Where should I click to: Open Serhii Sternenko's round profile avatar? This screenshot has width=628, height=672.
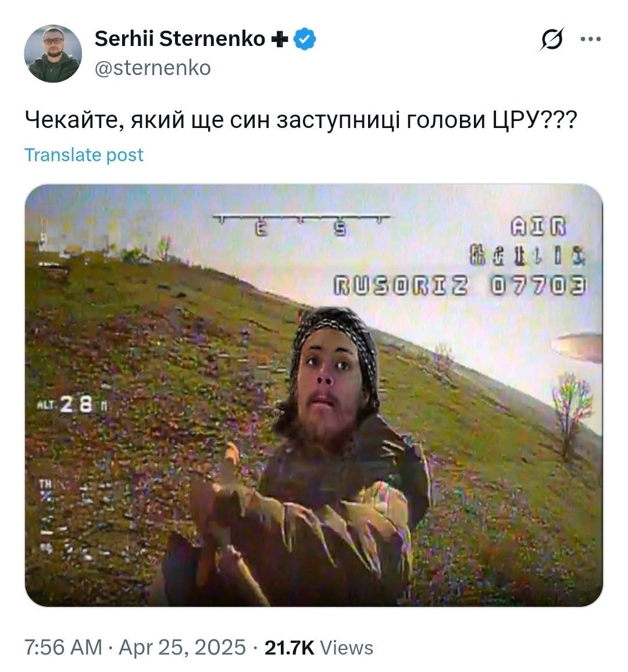53,53
